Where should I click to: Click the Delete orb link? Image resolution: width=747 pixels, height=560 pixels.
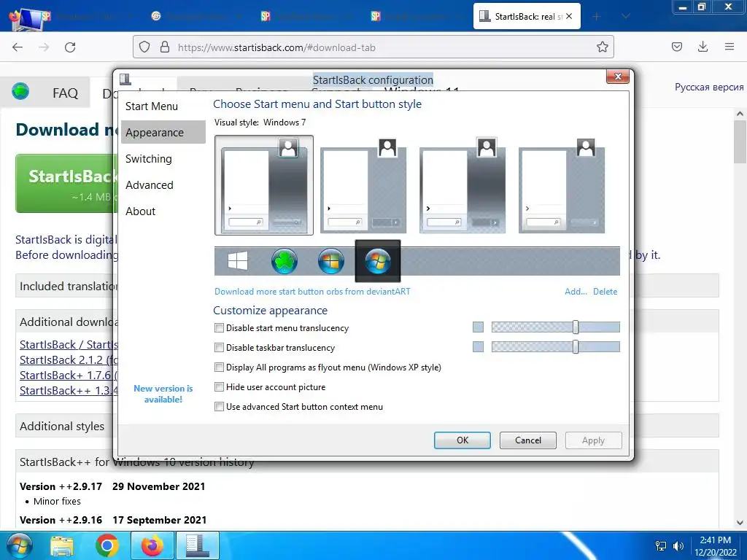(605, 292)
